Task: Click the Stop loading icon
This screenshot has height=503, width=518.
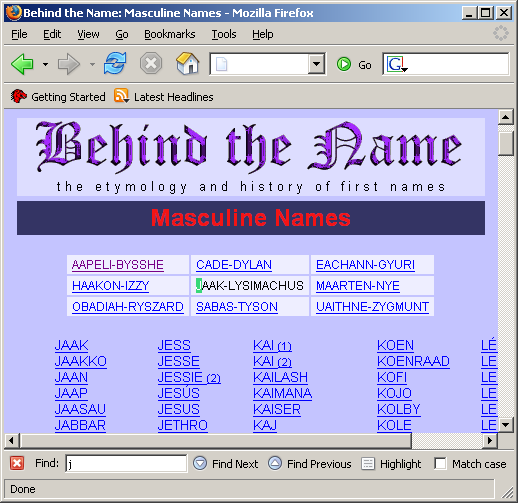Action: point(151,63)
